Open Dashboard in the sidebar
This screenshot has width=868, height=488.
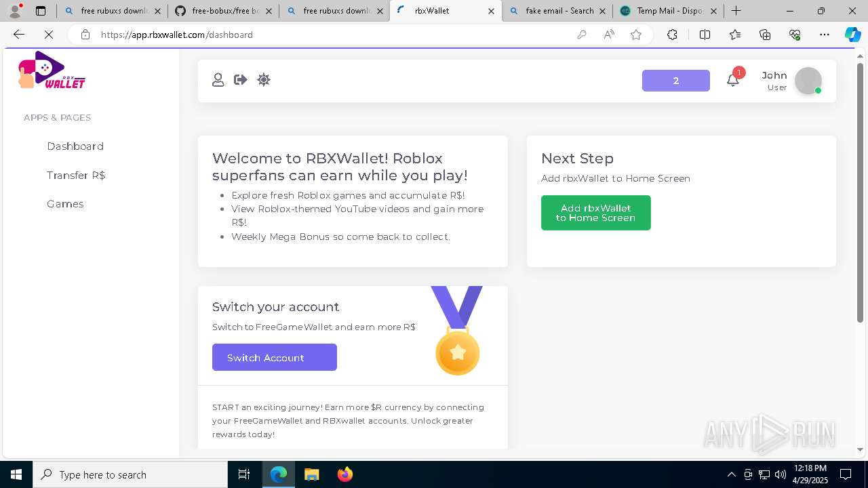click(75, 146)
